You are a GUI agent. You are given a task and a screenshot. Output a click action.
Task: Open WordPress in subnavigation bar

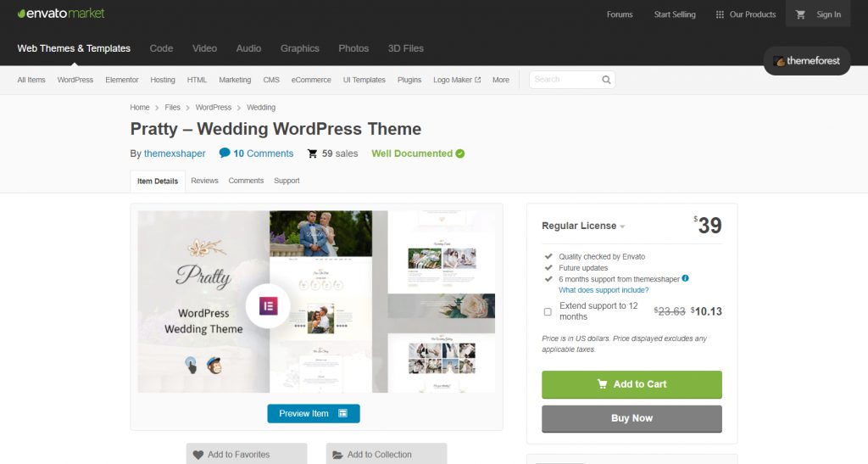pyautogui.click(x=75, y=80)
